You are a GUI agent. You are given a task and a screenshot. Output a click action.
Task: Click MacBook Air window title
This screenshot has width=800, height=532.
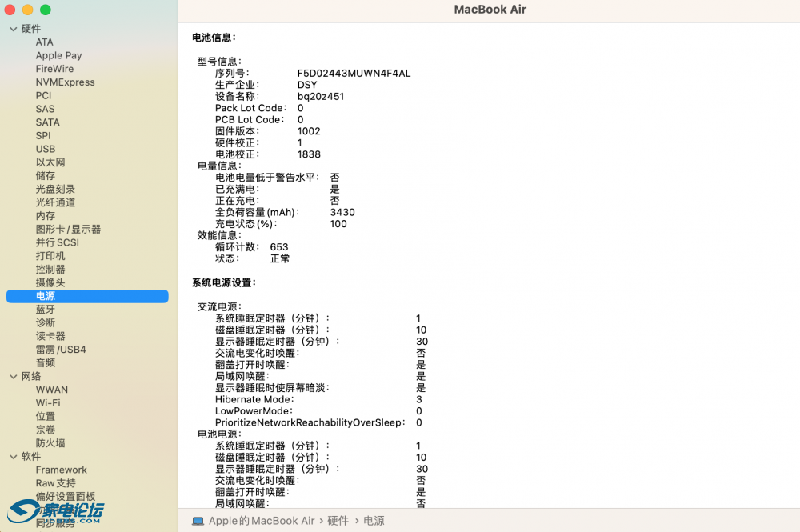(490, 10)
